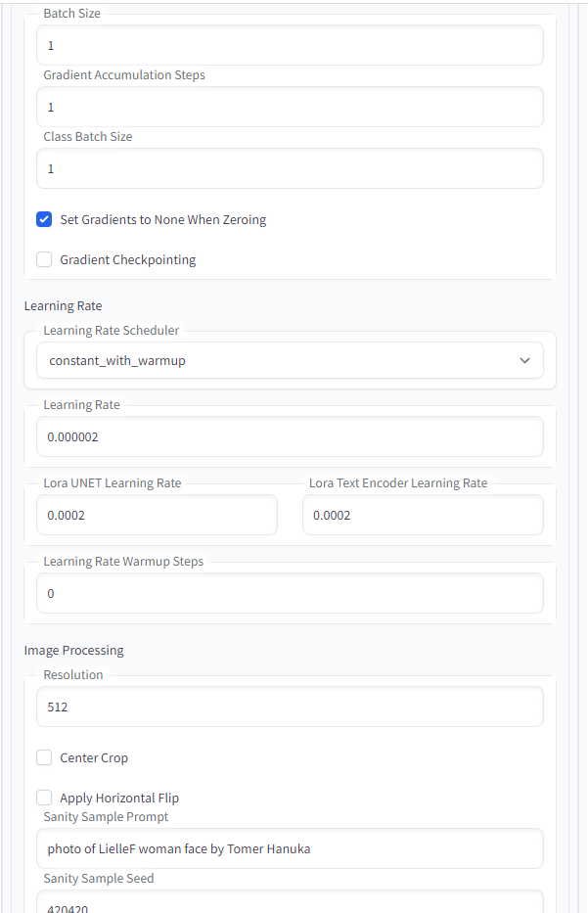Screen dimensions: 588x913
Task: Enable Apply Horizontal Flip
Action: [x=44, y=797]
